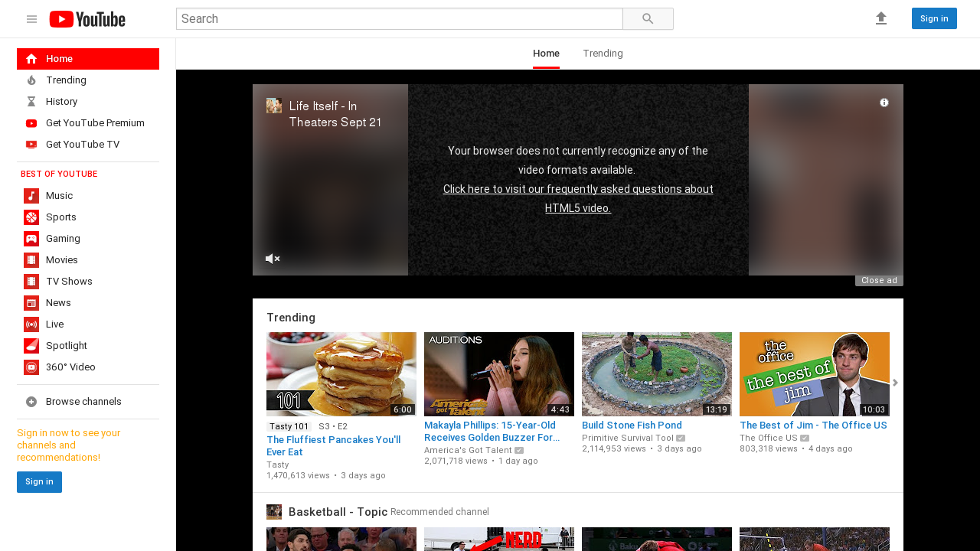
Task: Open TV Shows in the sidebar
Action: (88, 282)
